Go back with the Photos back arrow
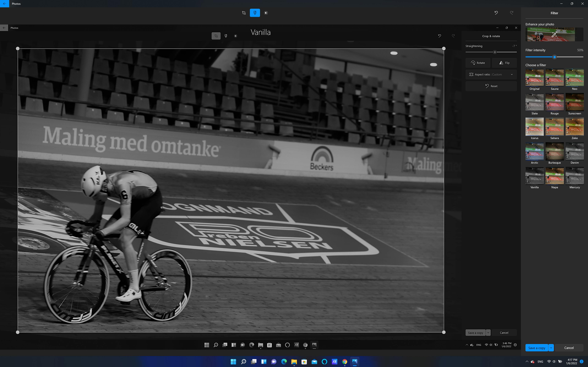 [4, 4]
